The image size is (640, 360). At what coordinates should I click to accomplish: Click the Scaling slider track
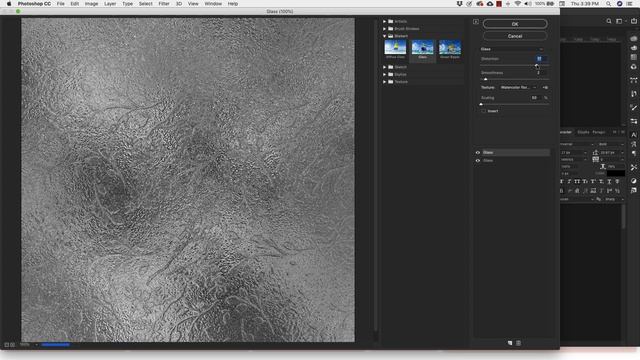515,104
